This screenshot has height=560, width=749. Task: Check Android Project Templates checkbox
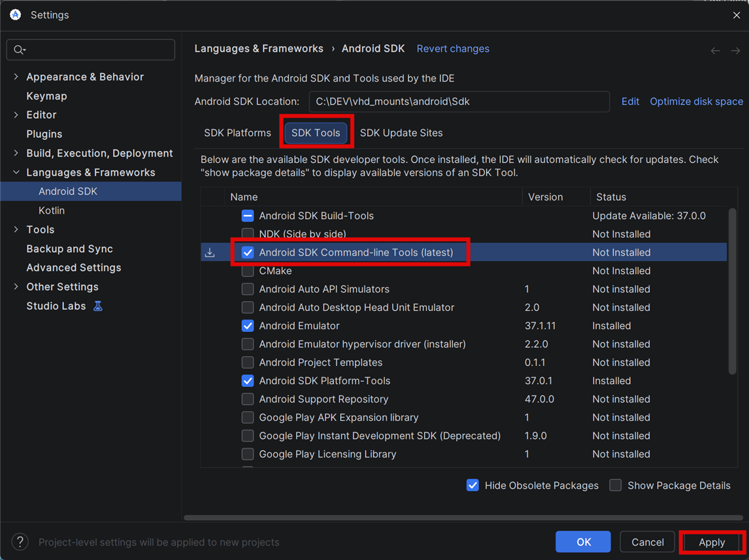tap(248, 363)
